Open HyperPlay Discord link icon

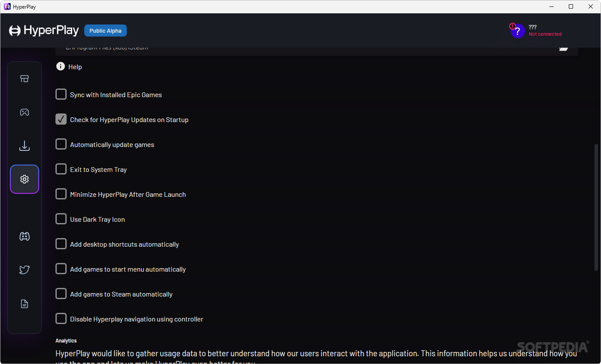25,236
